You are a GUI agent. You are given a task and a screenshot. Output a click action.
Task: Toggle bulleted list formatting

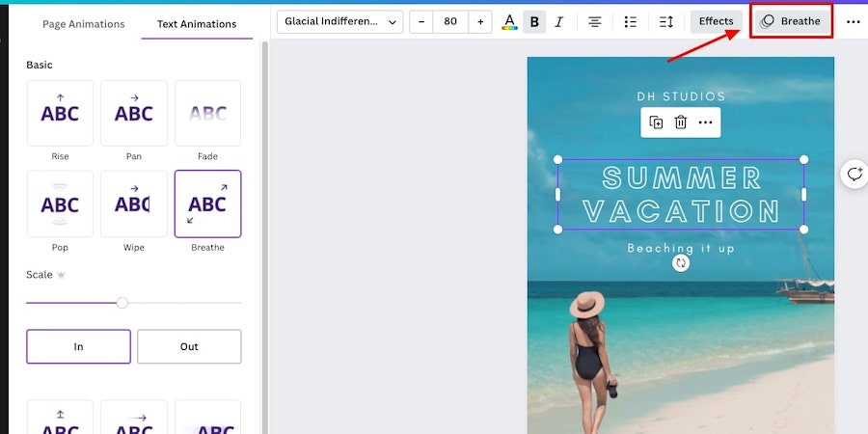(x=630, y=21)
